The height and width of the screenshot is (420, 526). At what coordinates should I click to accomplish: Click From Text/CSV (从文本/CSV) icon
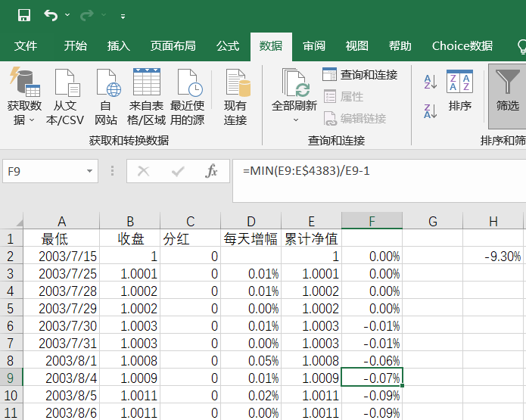pos(65,97)
